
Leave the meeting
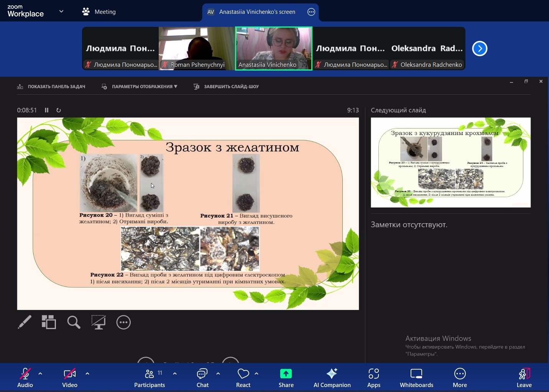pos(524,378)
